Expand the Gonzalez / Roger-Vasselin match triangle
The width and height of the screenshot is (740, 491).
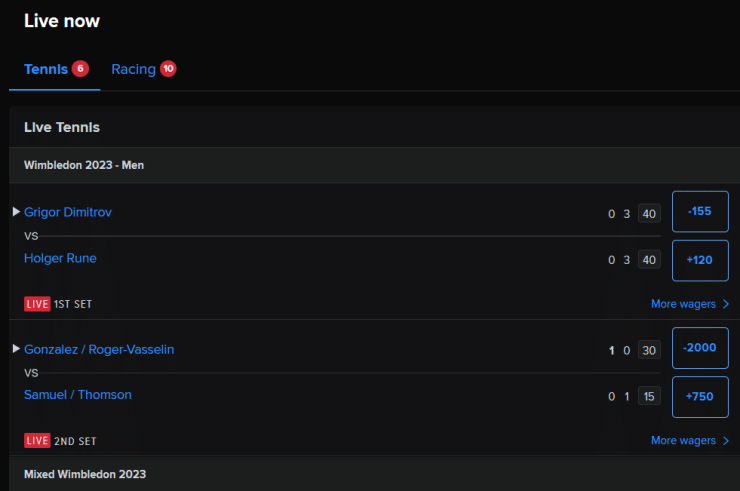(x=16, y=349)
